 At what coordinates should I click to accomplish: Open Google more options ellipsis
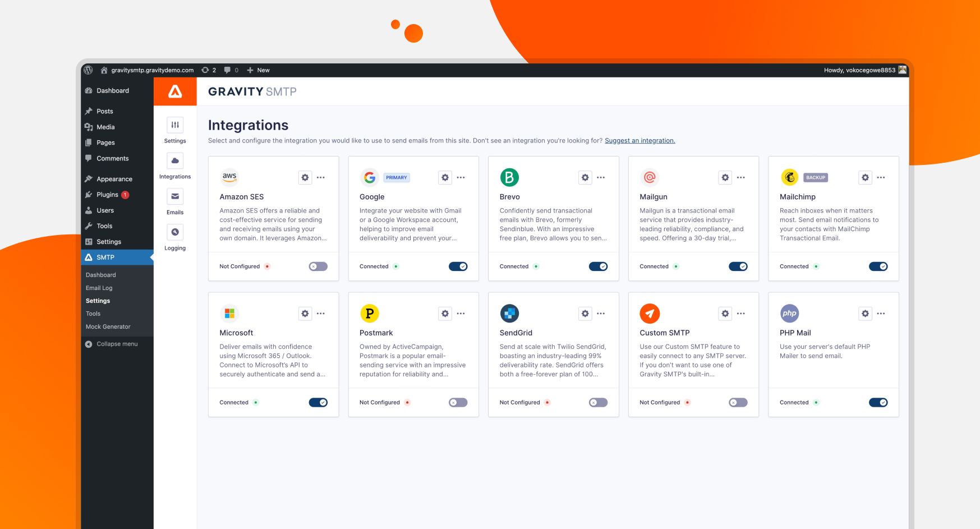point(461,177)
